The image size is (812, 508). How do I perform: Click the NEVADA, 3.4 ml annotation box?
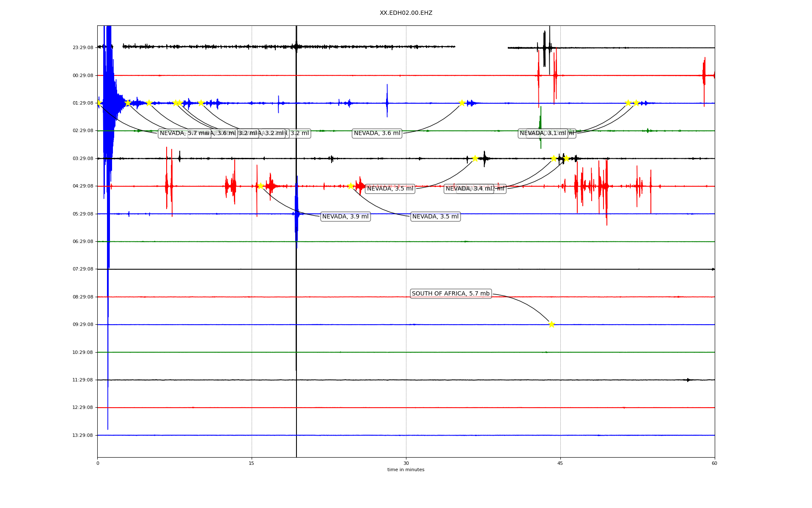[469, 189]
